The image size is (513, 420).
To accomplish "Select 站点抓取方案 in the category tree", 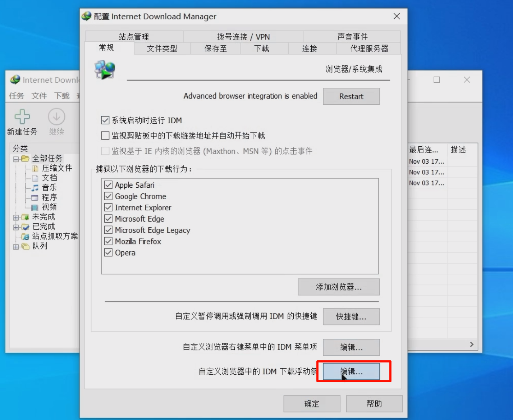I will click(55, 236).
